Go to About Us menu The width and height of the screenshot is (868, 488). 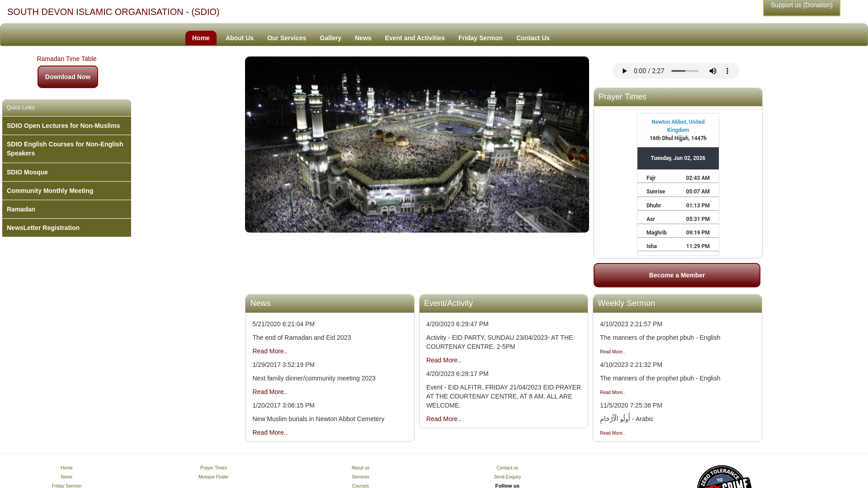point(240,38)
